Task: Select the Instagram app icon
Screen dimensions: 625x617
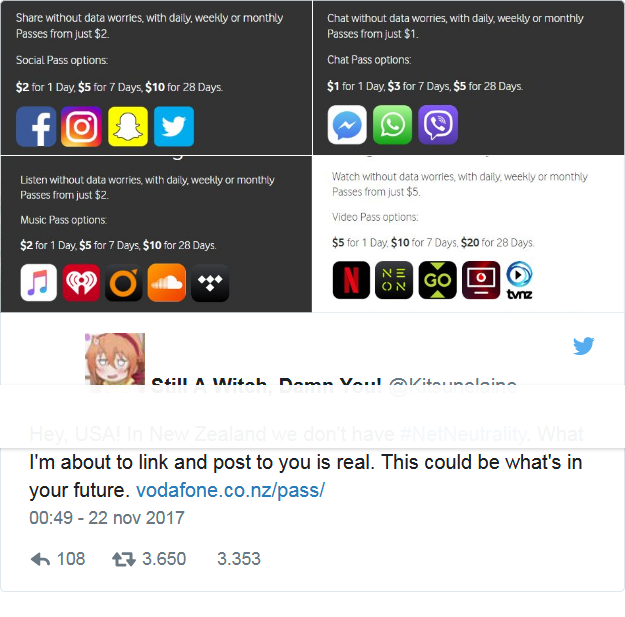Action: tap(81, 126)
